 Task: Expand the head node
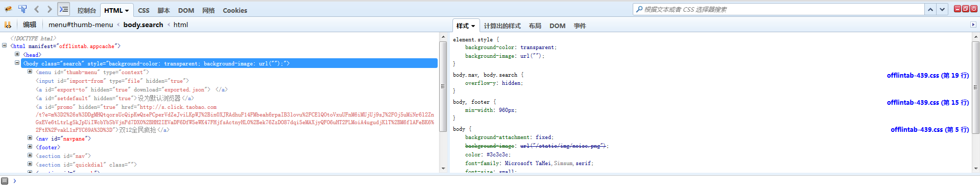coord(17,54)
